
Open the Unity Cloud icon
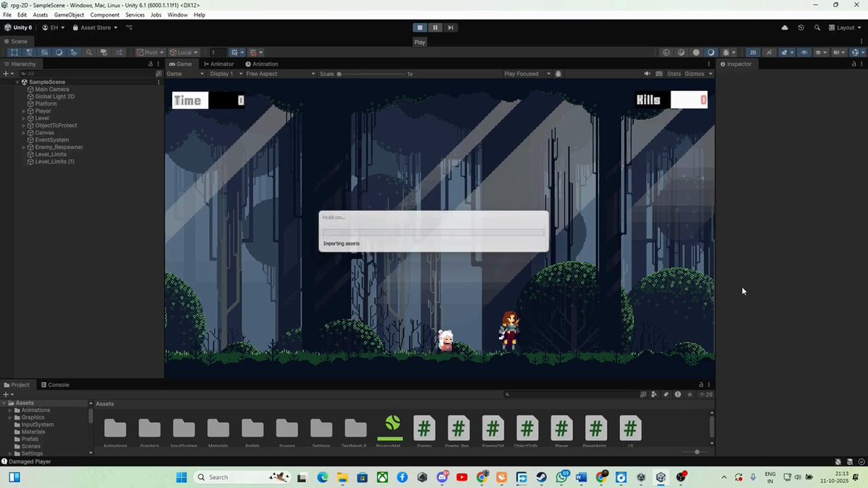(x=785, y=27)
